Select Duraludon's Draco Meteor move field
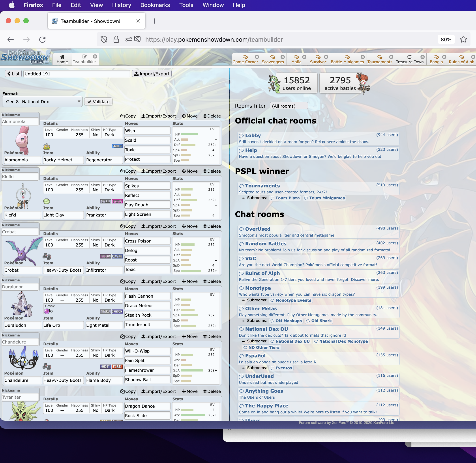 (147, 306)
